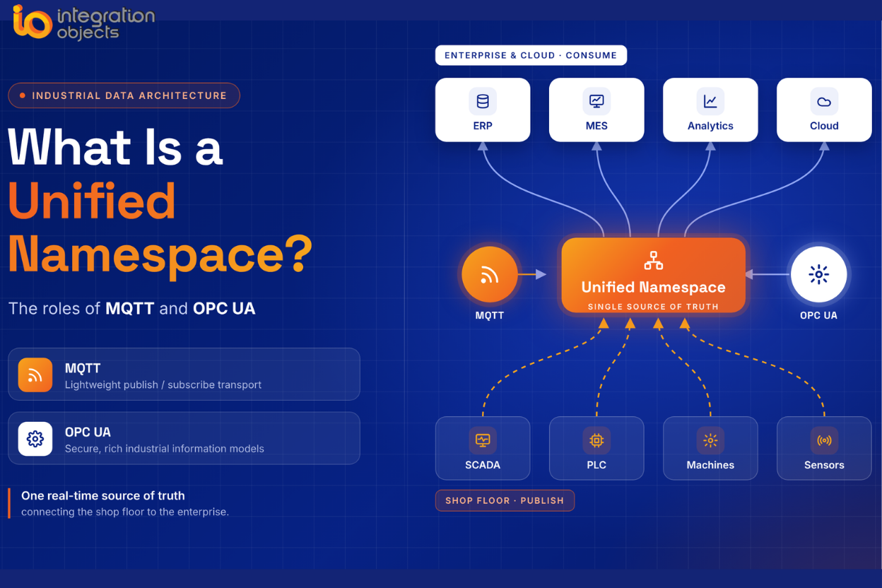Click the white OPC UA circle icon
The width and height of the screenshot is (882, 588).
818,274
